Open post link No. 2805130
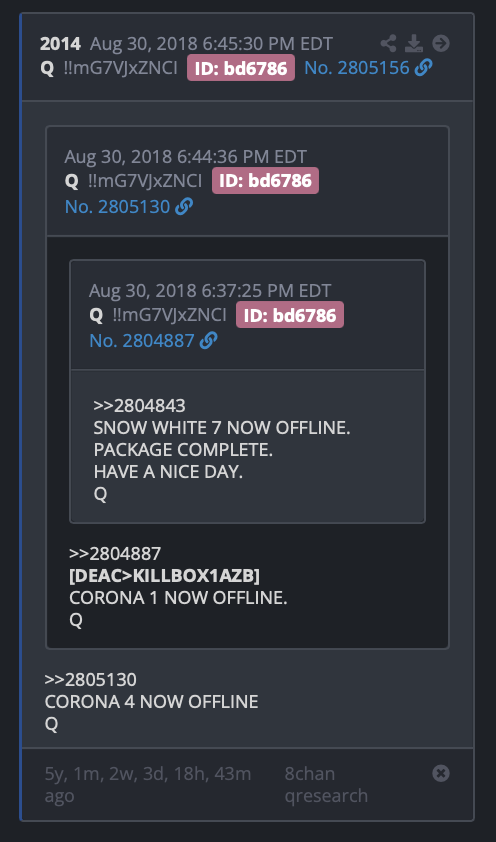Viewport: 496px width, 842px height. [x=118, y=207]
